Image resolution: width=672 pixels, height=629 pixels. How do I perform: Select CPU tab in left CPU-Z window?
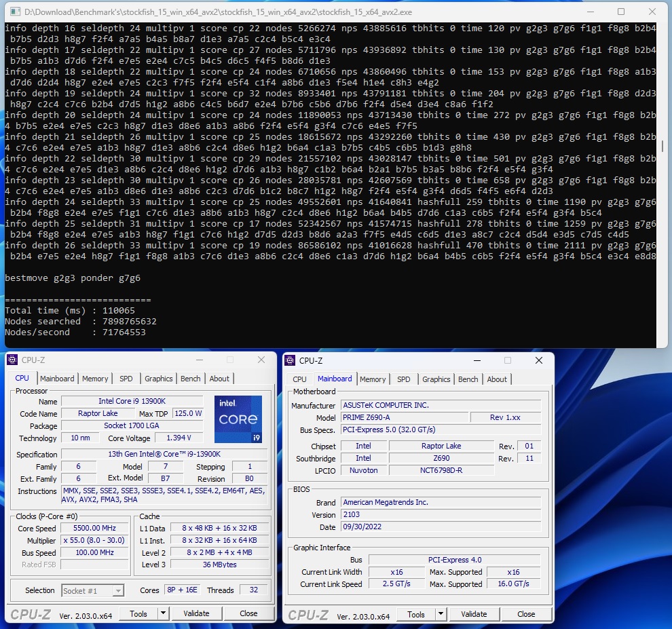(x=22, y=378)
